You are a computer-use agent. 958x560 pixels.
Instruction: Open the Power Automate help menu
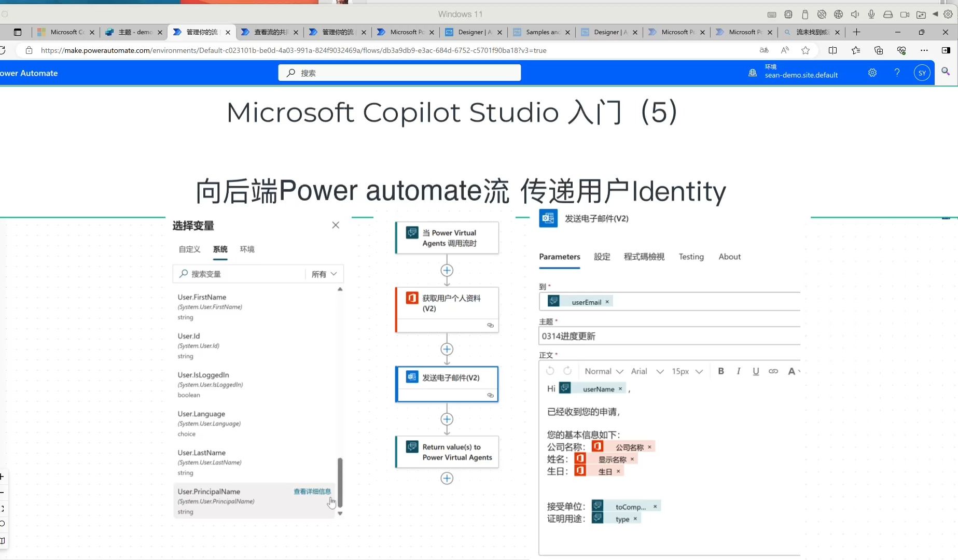897,73
